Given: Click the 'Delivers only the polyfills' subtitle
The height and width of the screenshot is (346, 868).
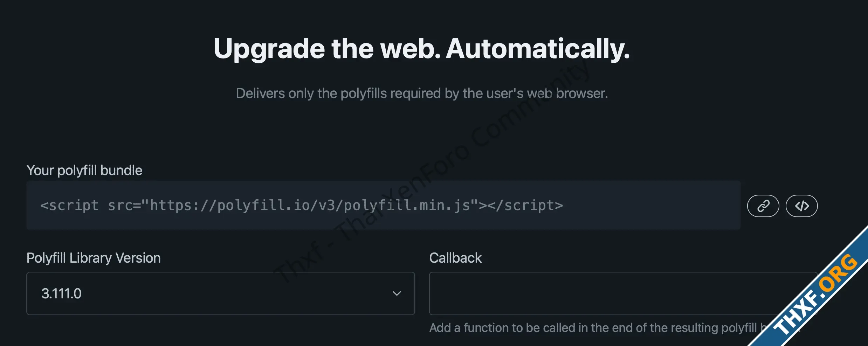Looking at the screenshot, I should click(x=422, y=93).
